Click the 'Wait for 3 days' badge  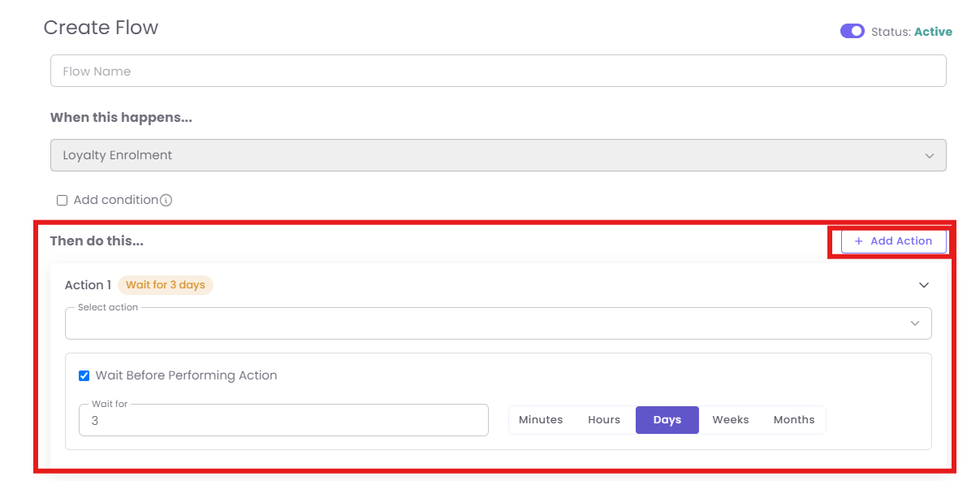pos(166,285)
